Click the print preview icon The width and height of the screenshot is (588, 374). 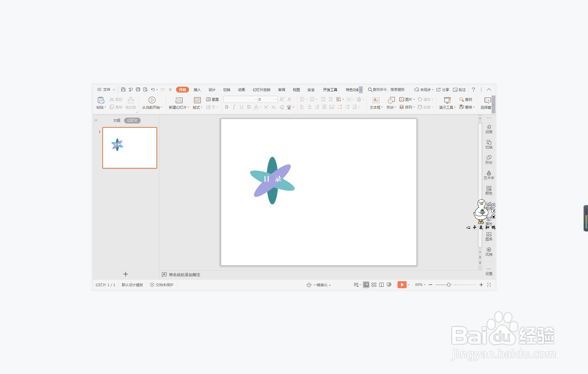pos(145,90)
